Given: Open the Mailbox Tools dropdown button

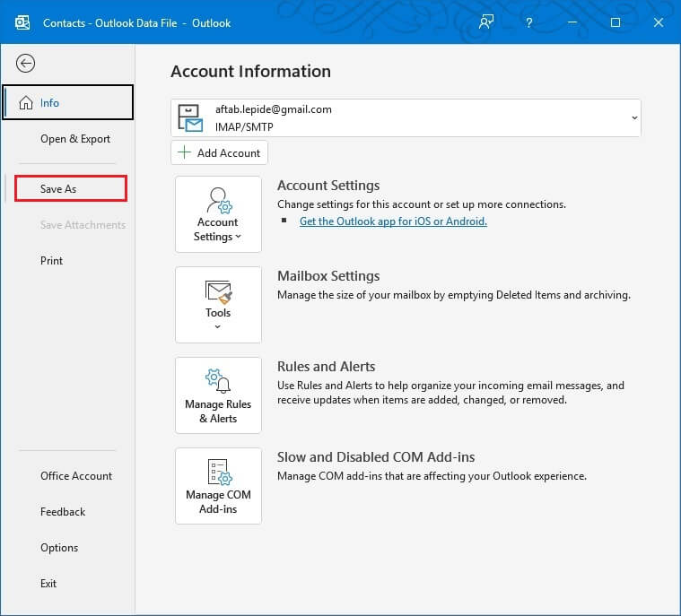Looking at the screenshot, I should point(218,305).
